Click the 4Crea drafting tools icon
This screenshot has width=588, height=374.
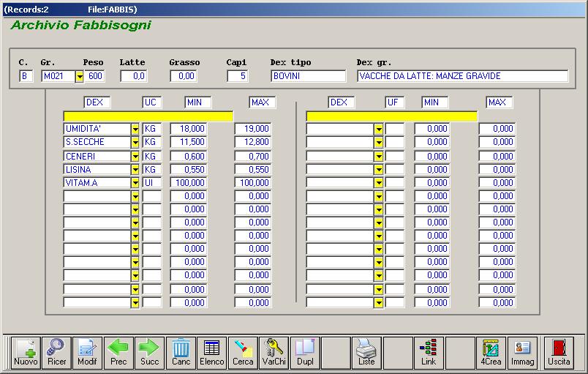point(491,353)
